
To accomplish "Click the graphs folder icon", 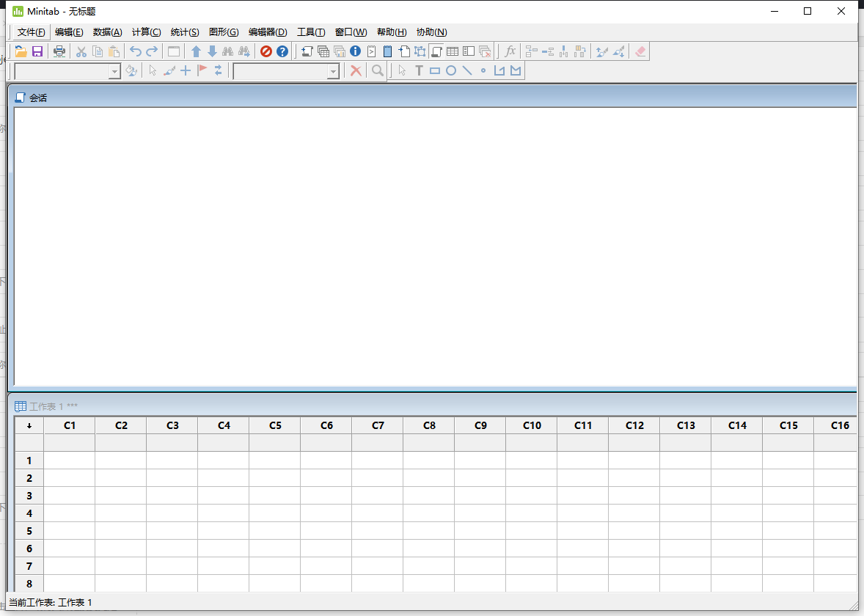I will tap(340, 51).
